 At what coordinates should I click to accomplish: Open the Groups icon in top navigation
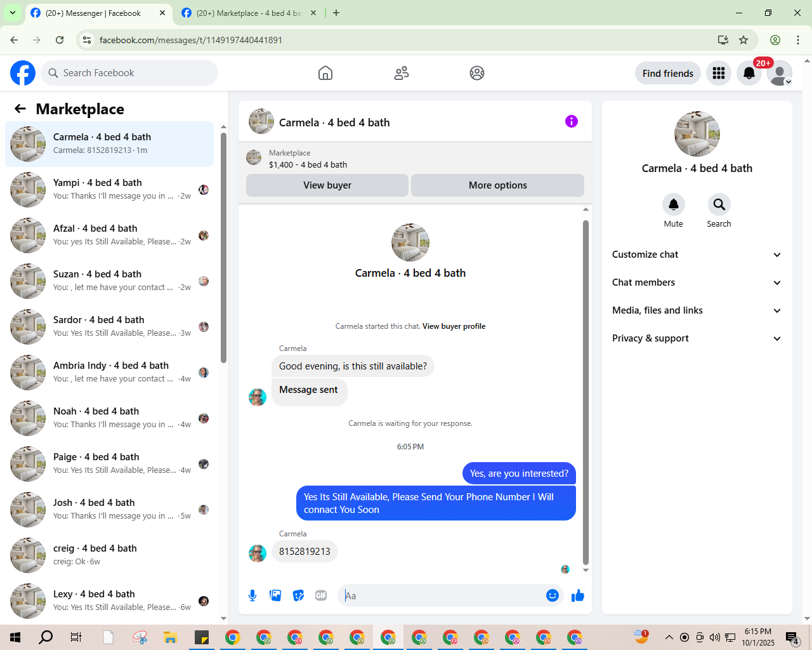click(x=477, y=73)
